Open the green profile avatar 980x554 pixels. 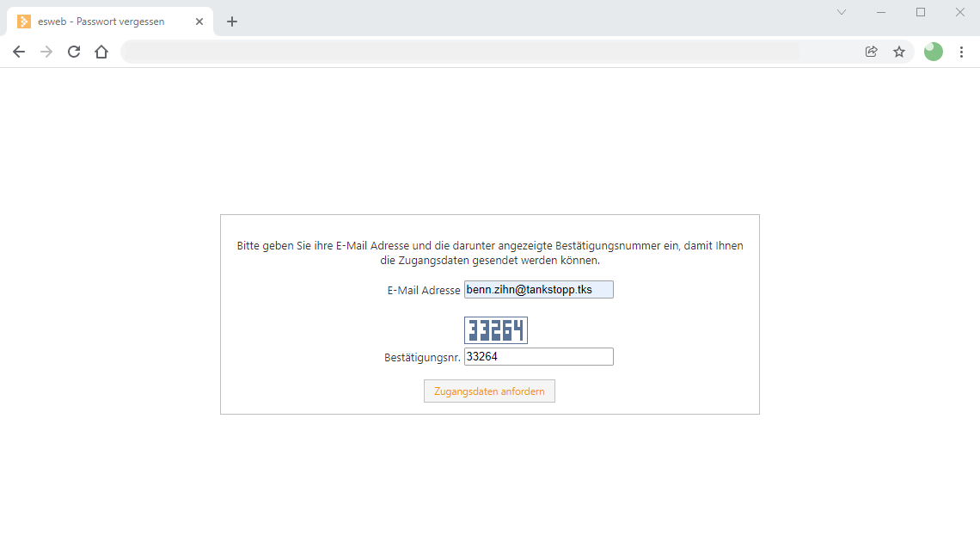pos(933,52)
